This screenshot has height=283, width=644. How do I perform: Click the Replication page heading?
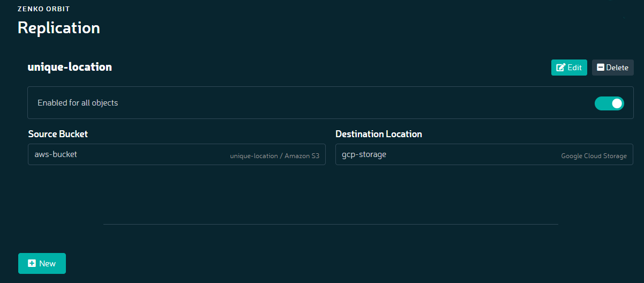coord(59,27)
